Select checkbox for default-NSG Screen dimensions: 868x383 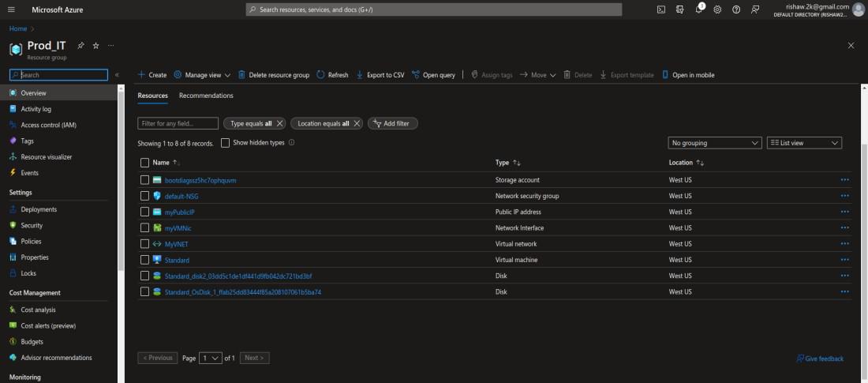tap(145, 196)
